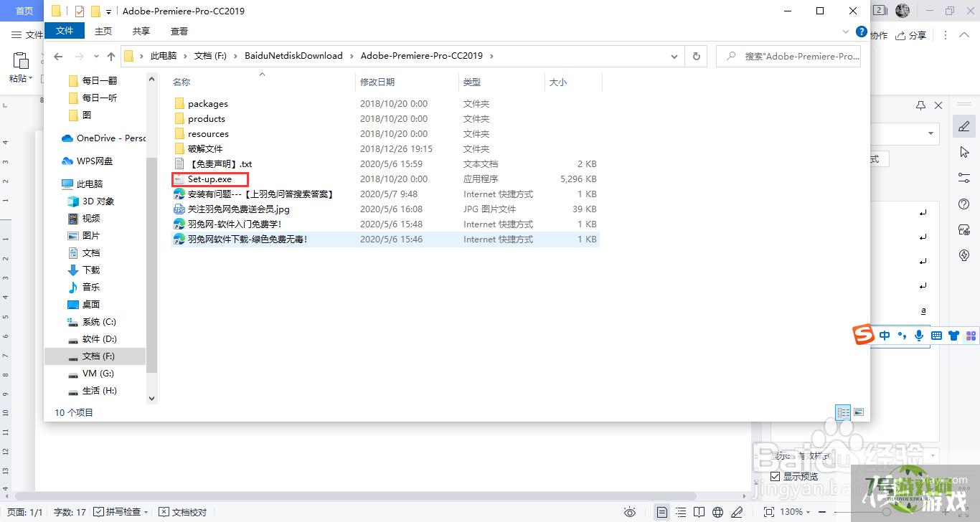Open Explorer 查看 ribbon tab

179,31
